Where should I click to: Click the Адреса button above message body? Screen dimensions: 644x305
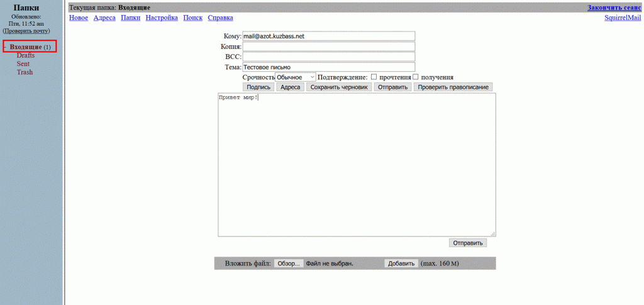(x=291, y=87)
